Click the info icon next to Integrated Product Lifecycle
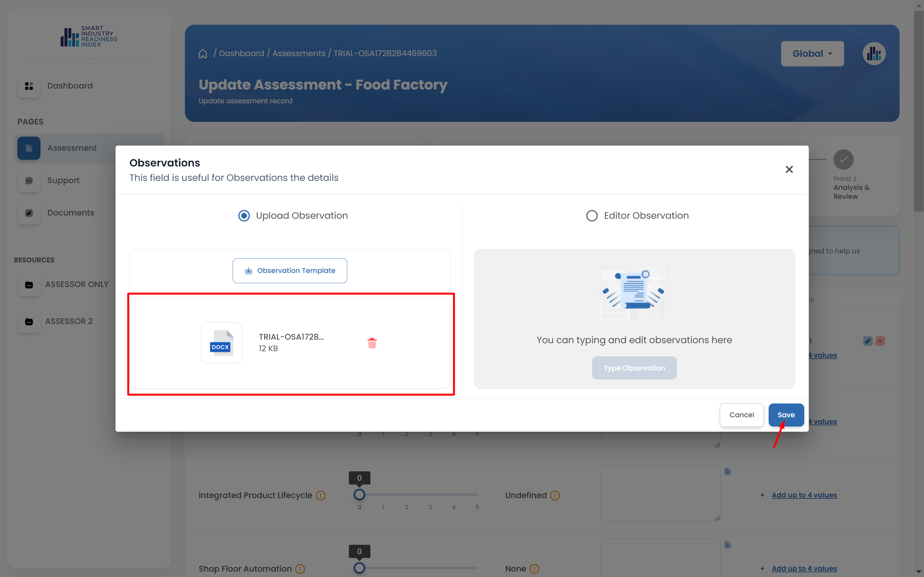This screenshot has width=924, height=577. click(321, 495)
